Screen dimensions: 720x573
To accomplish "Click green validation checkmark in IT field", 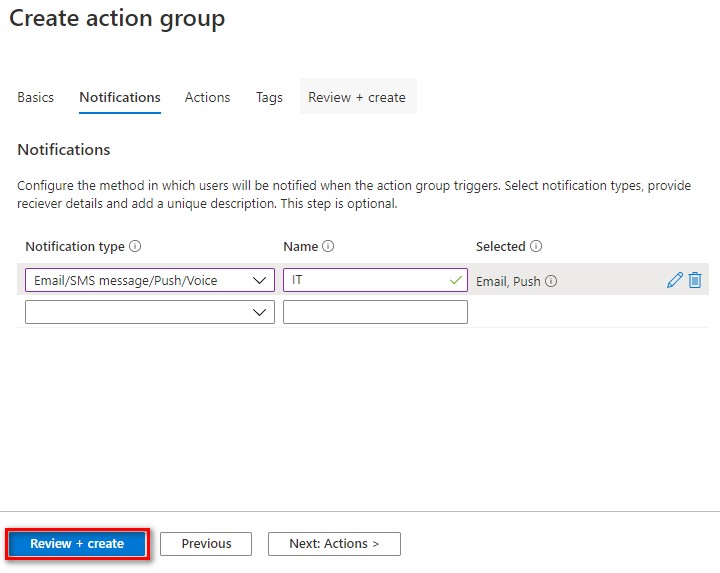I will (x=456, y=281).
